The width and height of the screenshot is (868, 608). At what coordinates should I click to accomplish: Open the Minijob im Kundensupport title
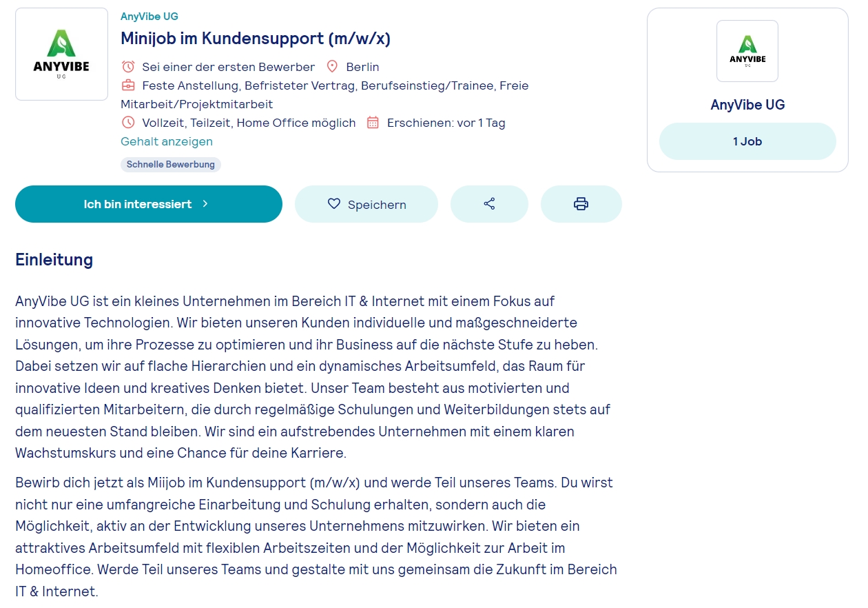pyautogui.click(x=256, y=39)
